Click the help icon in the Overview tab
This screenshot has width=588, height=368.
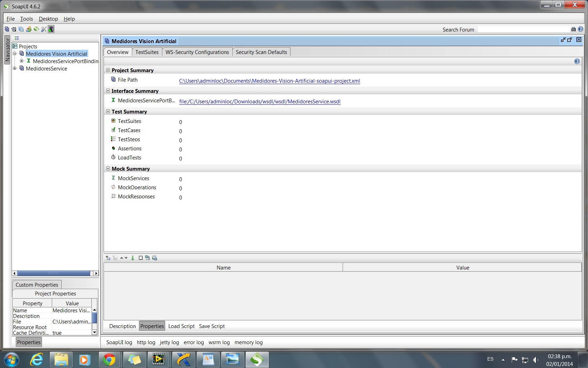[577, 61]
